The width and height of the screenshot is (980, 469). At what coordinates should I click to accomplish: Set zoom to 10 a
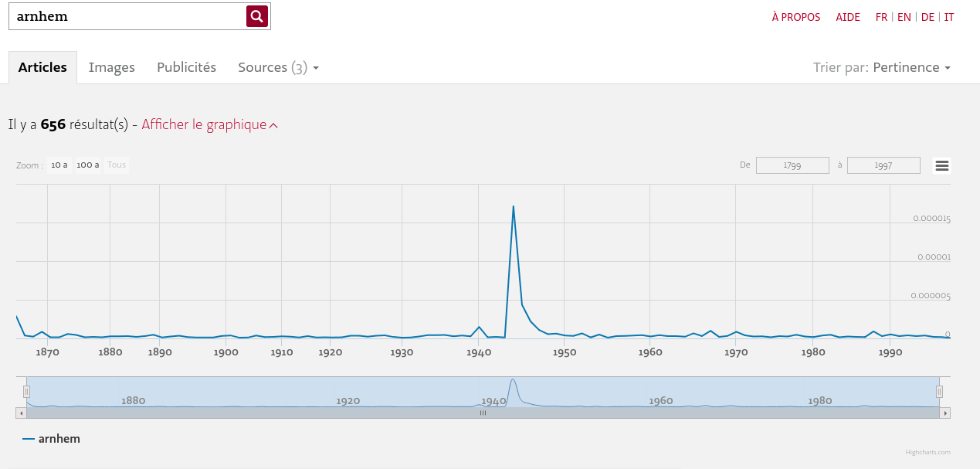click(59, 165)
